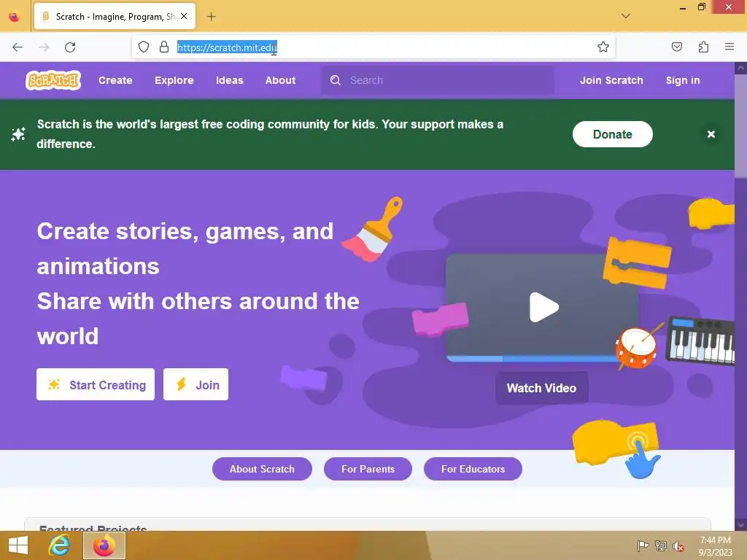Go to the Ideas page
This screenshot has width=747, height=560.
[x=229, y=80]
